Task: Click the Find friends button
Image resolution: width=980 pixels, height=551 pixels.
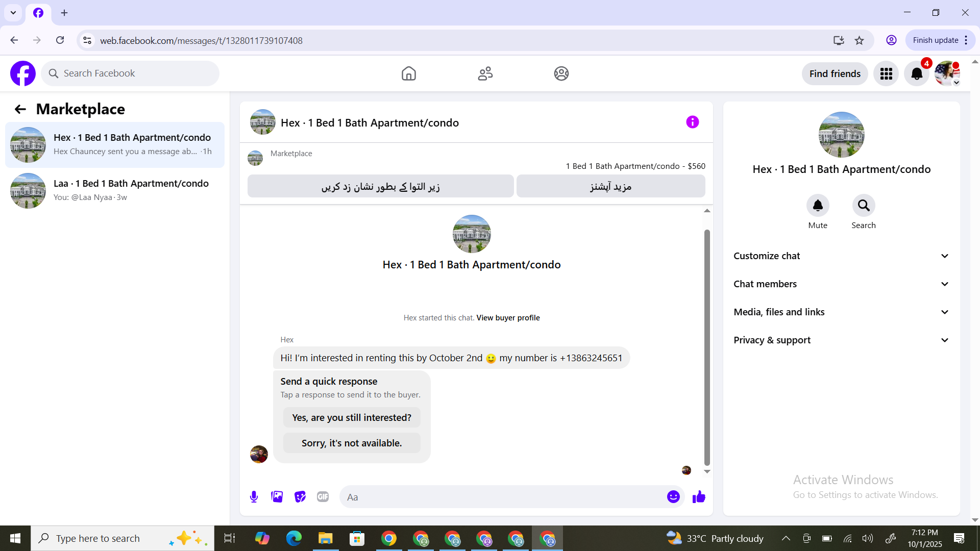Action: point(835,74)
